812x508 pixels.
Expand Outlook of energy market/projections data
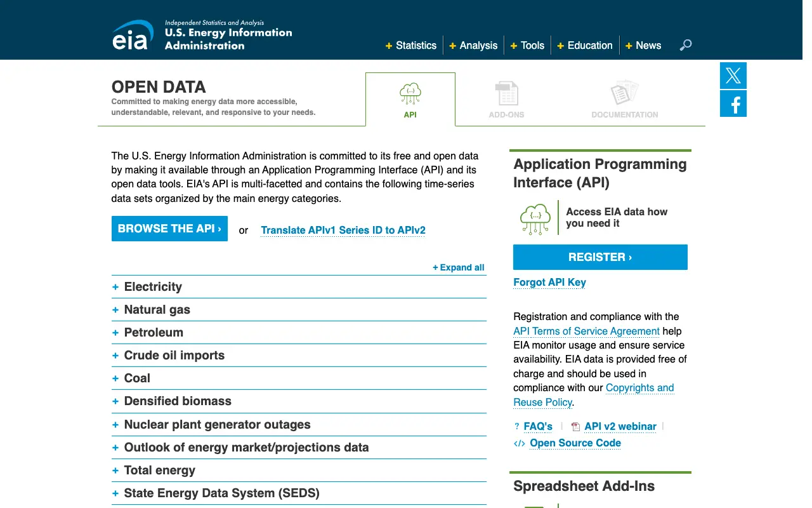coord(299,448)
